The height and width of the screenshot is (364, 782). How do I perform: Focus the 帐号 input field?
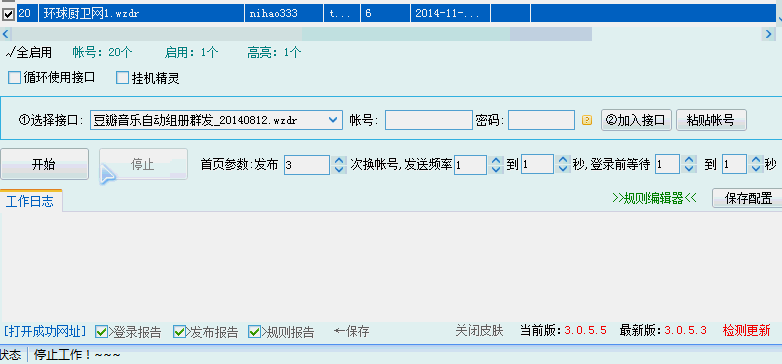[x=428, y=120]
